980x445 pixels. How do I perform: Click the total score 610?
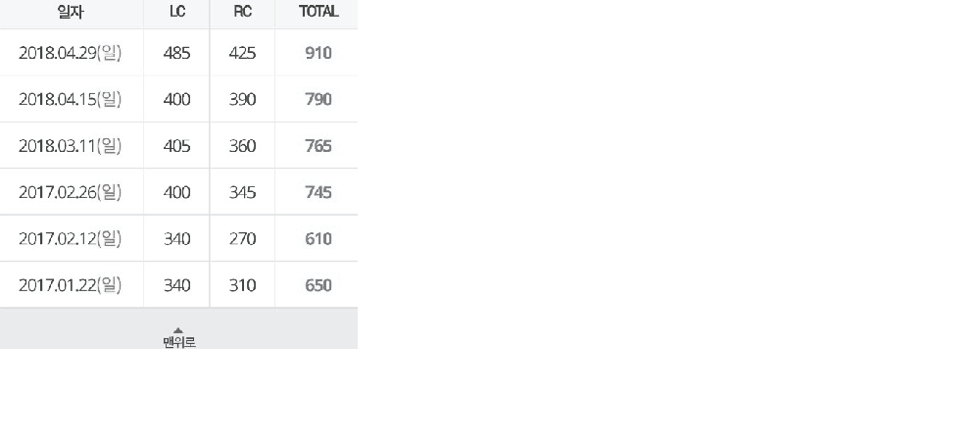(x=318, y=239)
